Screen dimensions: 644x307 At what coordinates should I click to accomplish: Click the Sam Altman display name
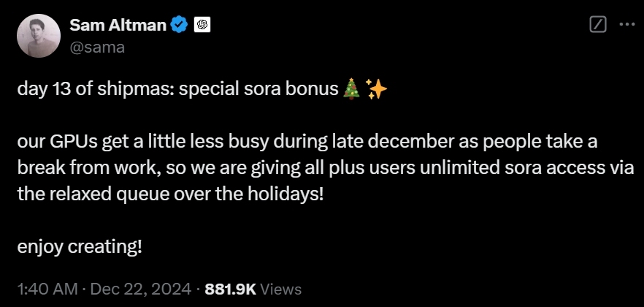[x=119, y=25]
